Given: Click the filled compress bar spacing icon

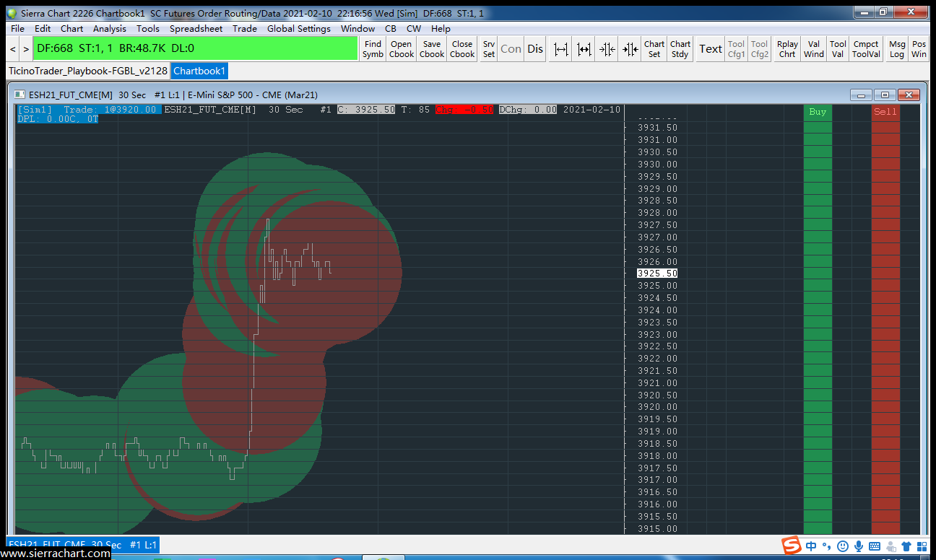Looking at the screenshot, I should coord(630,49).
